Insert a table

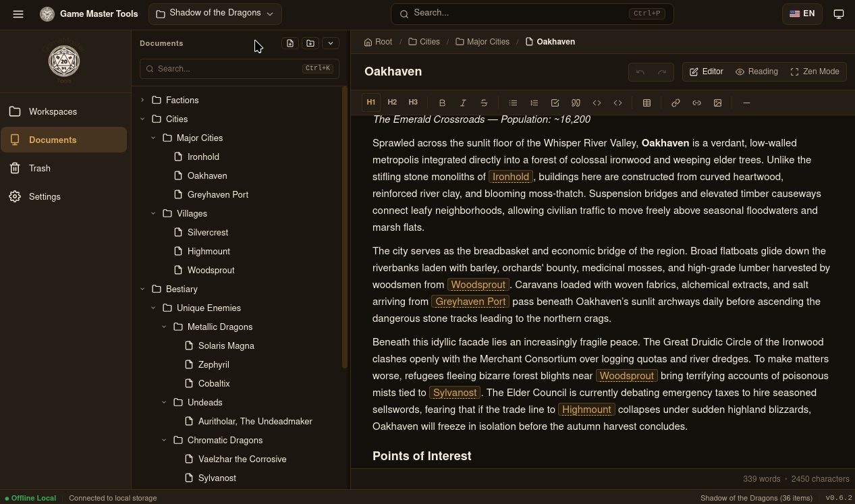[x=646, y=103]
